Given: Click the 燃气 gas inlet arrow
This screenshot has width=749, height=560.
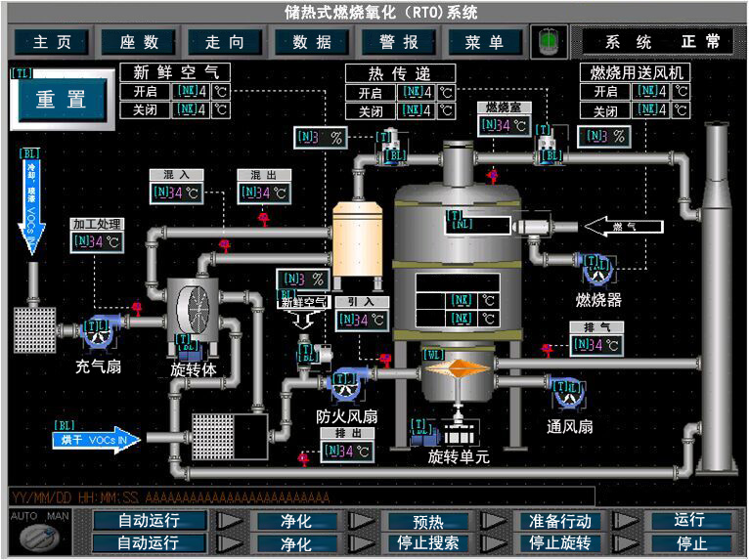Looking at the screenshot, I should click(x=624, y=227).
